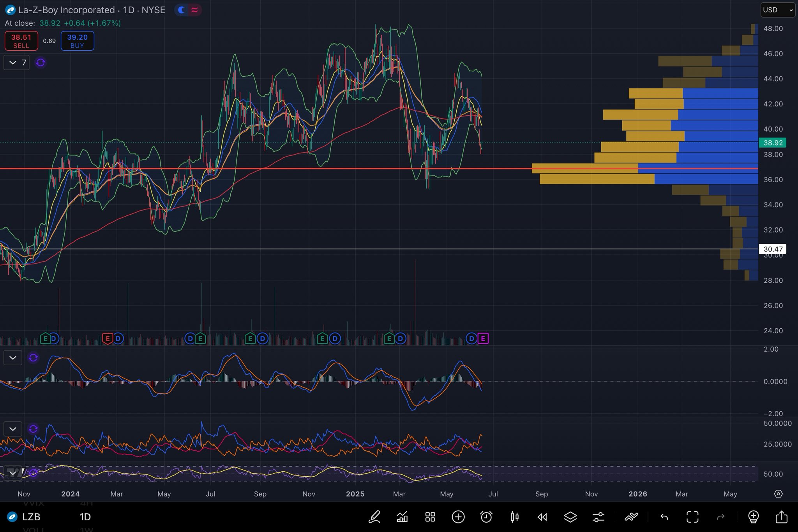Tap the purple refresh icon in ADX pane
Screen dimensions: 798x532
click(33, 429)
